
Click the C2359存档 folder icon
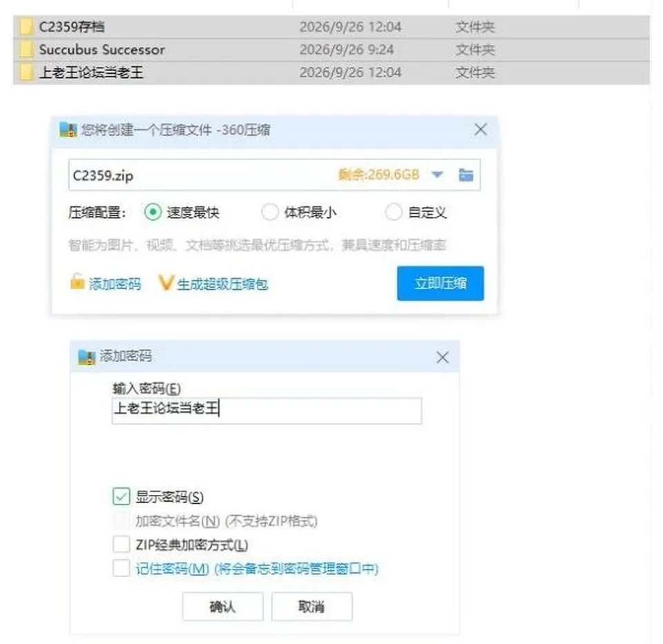pos(26,27)
